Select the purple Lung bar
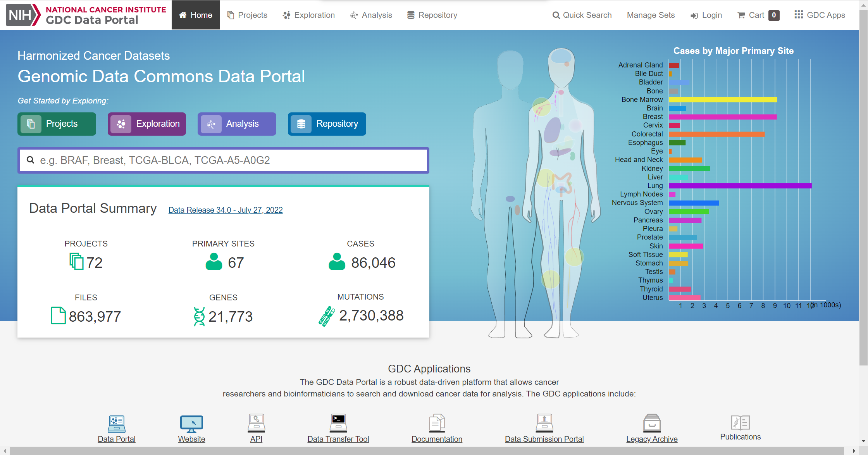 [x=740, y=186]
